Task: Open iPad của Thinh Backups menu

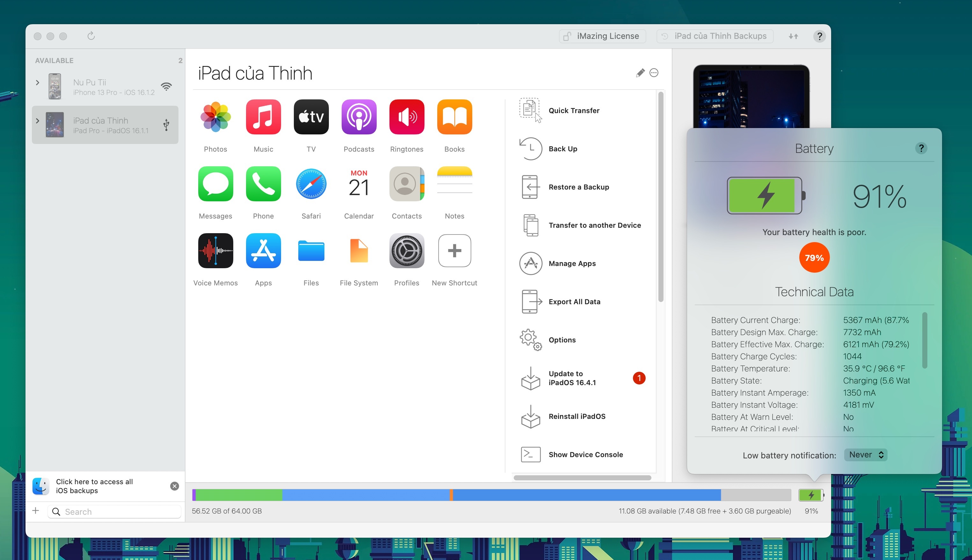Action: (x=714, y=36)
